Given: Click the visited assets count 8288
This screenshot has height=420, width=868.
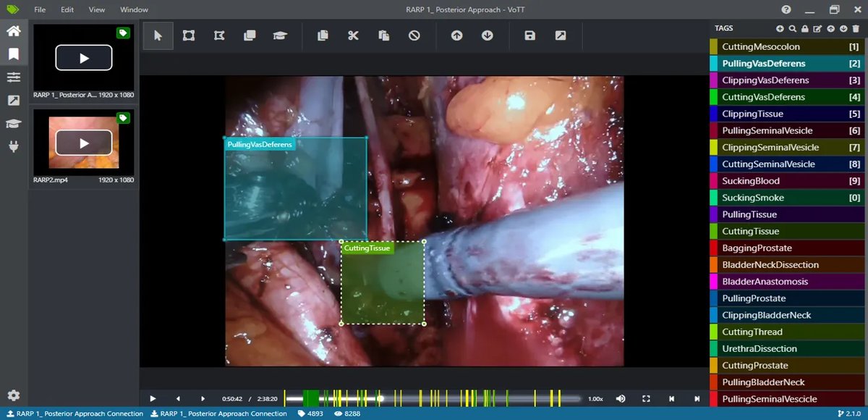Looking at the screenshot, I should 348,413.
